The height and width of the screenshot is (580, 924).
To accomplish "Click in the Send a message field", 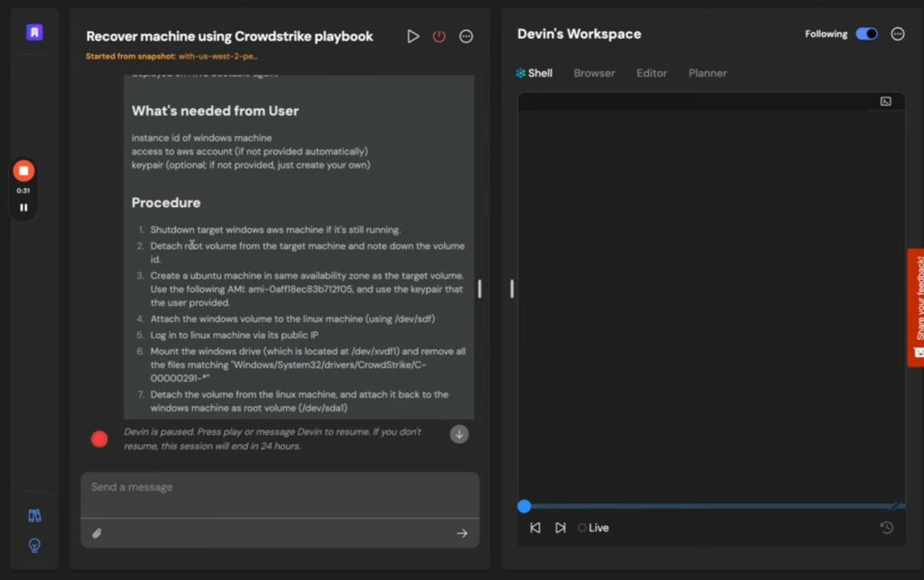I will [280, 494].
